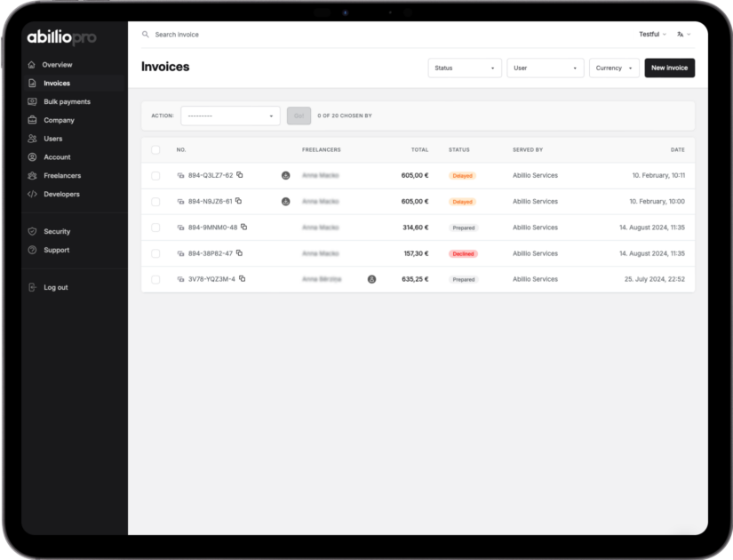
Task: Click the Go! action button
Action: pos(299,116)
